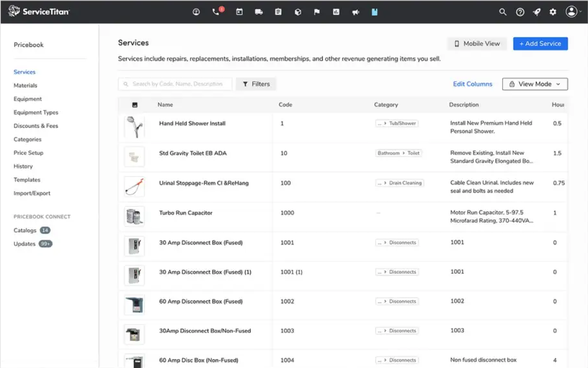588x368 pixels.
Task: Open History in sidebar
Action: pos(23,167)
